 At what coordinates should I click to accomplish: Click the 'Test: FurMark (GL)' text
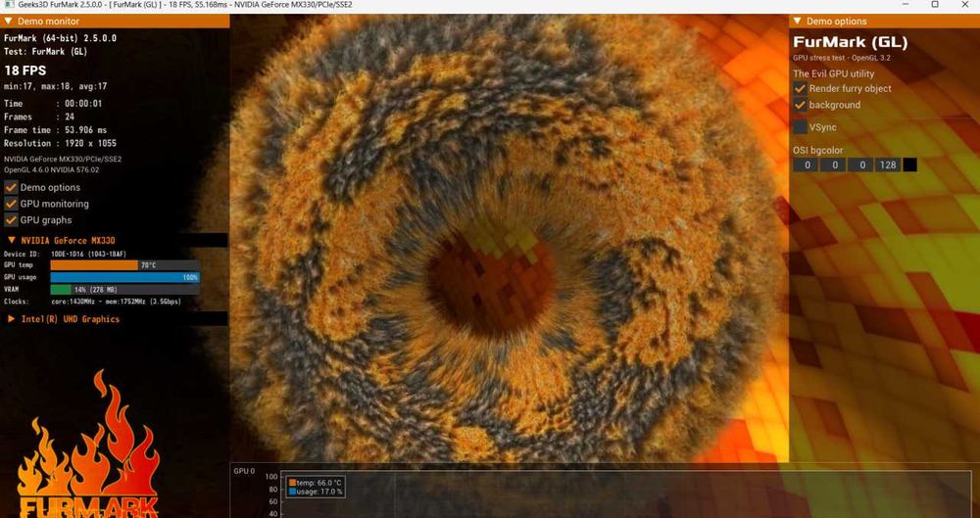coord(46,51)
